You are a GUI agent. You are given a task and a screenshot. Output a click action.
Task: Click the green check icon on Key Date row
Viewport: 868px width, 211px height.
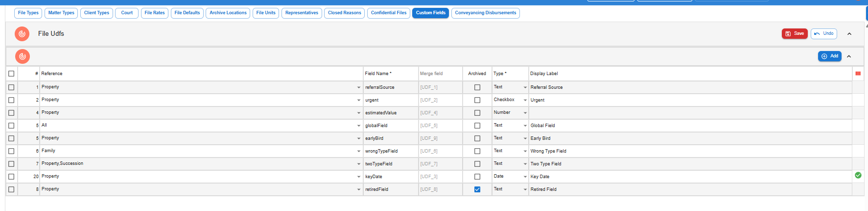(858, 175)
